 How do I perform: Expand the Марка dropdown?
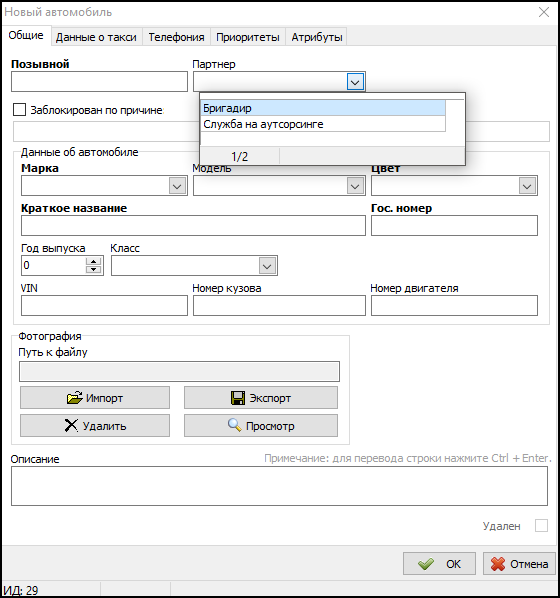tap(177, 186)
